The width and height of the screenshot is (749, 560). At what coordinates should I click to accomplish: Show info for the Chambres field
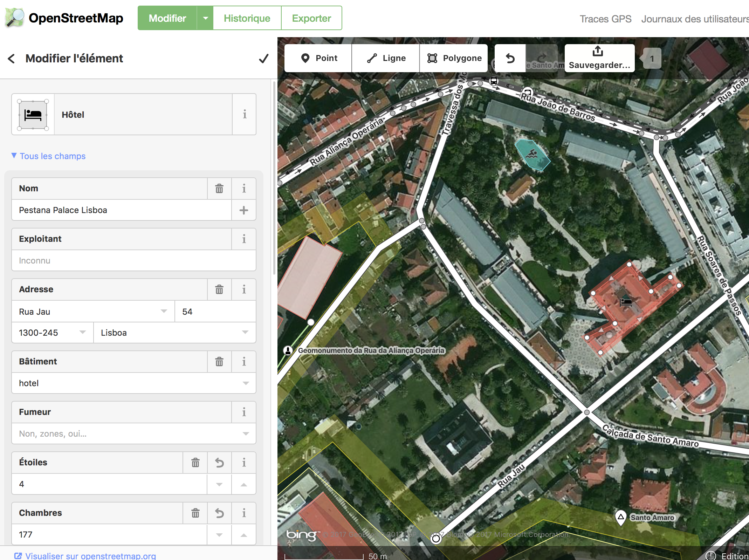tap(244, 513)
